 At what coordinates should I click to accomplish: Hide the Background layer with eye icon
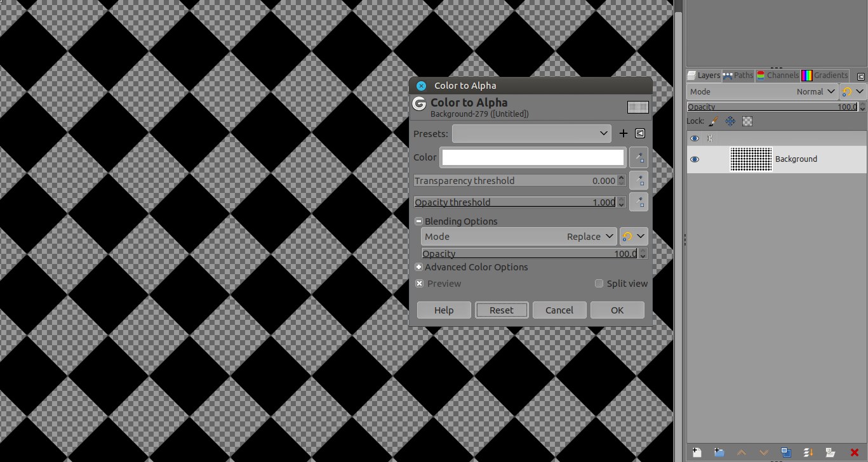695,159
